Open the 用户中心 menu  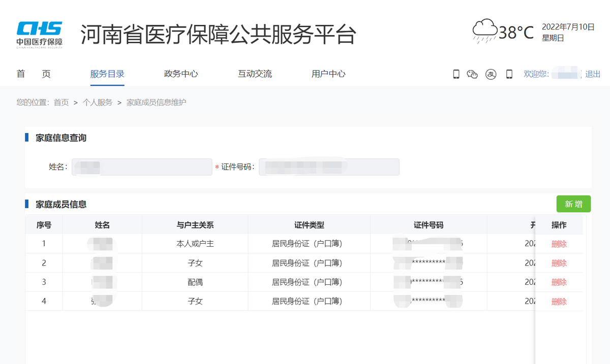tap(328, 74)
